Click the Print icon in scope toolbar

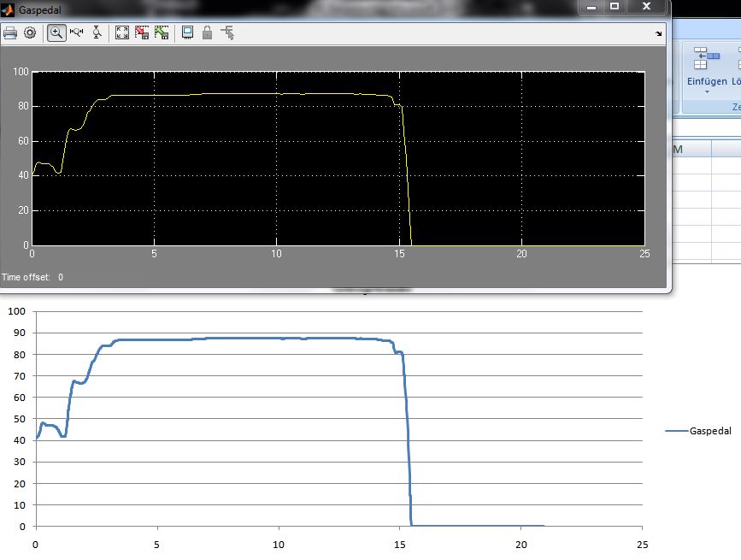10,33
